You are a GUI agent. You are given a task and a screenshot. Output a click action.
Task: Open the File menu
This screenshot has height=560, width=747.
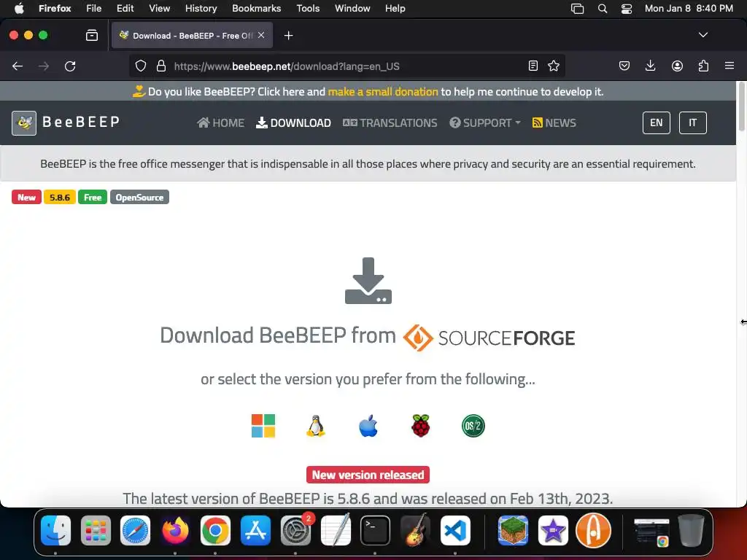click(x=94, y=9)
